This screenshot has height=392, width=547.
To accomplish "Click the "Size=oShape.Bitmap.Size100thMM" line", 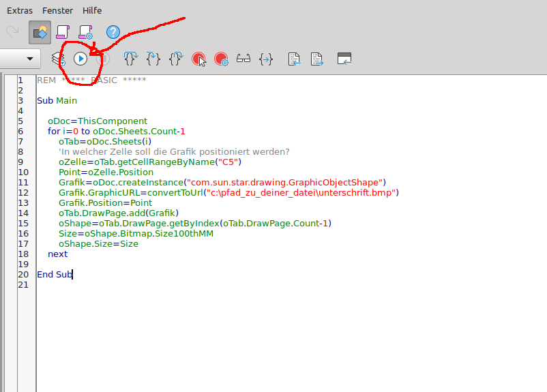I will [x=136, y=233].
